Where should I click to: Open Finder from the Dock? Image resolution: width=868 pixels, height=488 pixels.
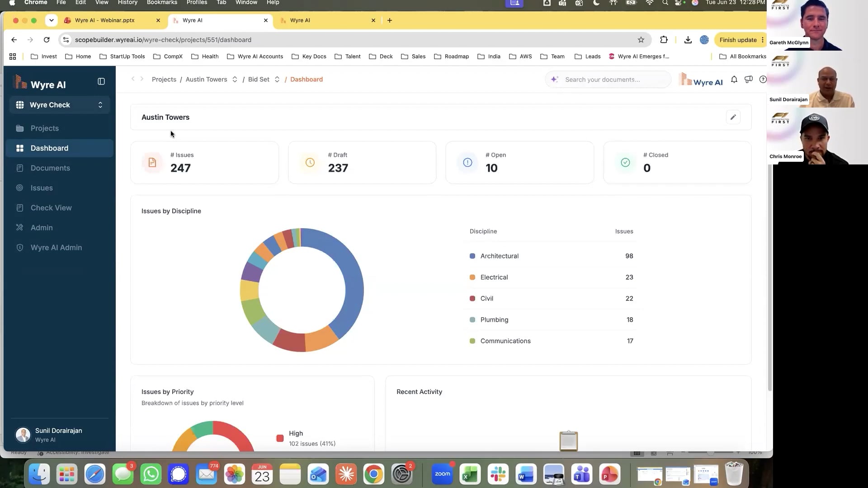pos(39,474)
